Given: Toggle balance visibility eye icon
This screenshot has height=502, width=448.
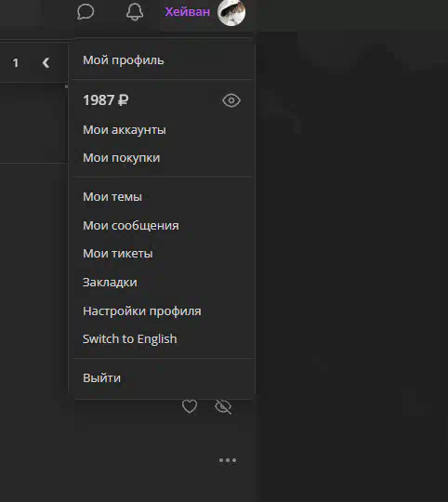Looking at the screenshot, I should [231, 100].
